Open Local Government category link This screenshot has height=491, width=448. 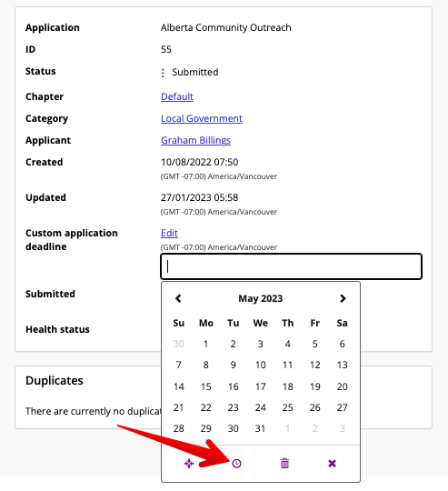[x=202, y=118]
